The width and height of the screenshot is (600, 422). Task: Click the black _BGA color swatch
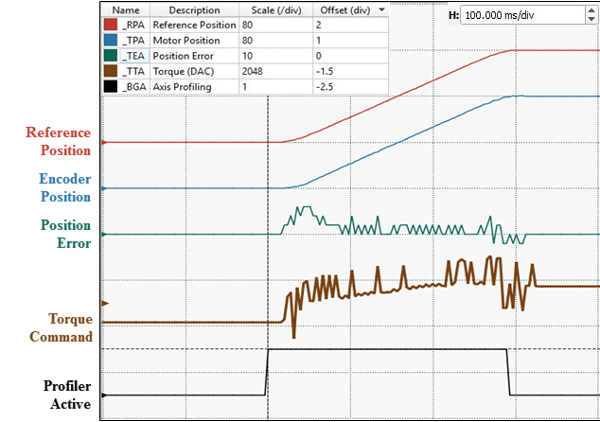tap(111, 87)
